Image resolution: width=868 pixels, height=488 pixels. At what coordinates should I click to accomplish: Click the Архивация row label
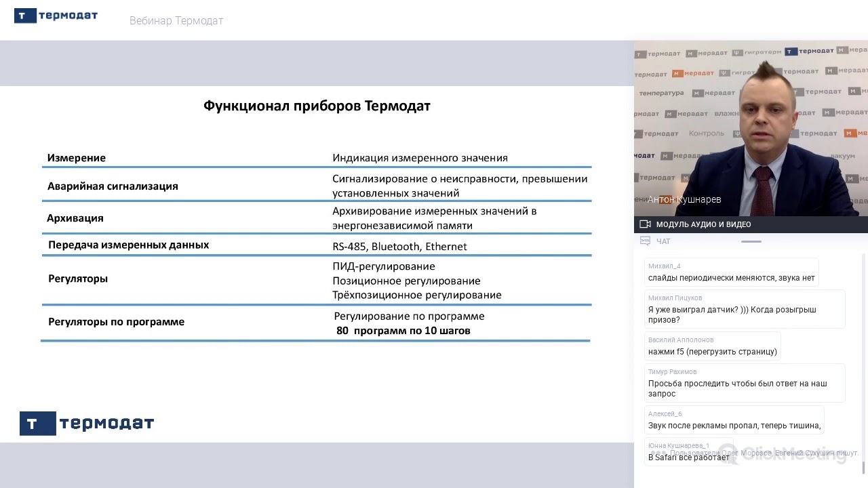(x=75, y=218)
